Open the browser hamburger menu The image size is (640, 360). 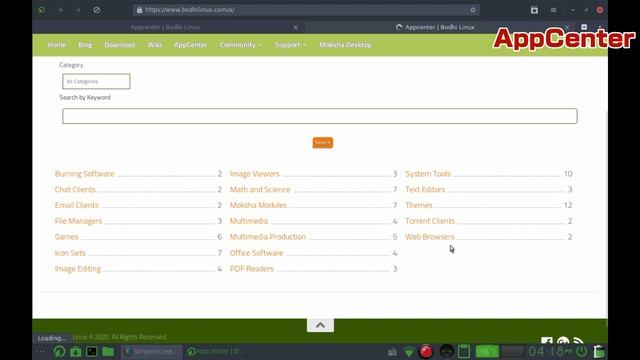pyautogui.click(x=553, y=10)
